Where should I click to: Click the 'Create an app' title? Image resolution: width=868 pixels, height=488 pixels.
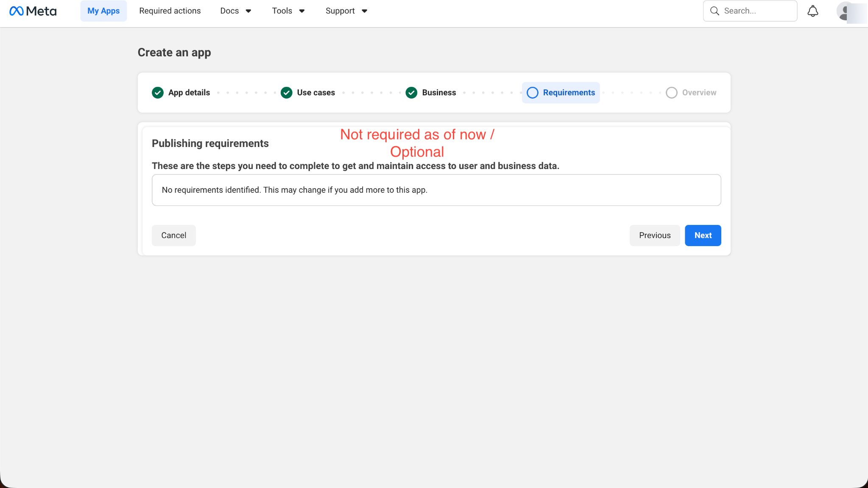pos(174,53)
